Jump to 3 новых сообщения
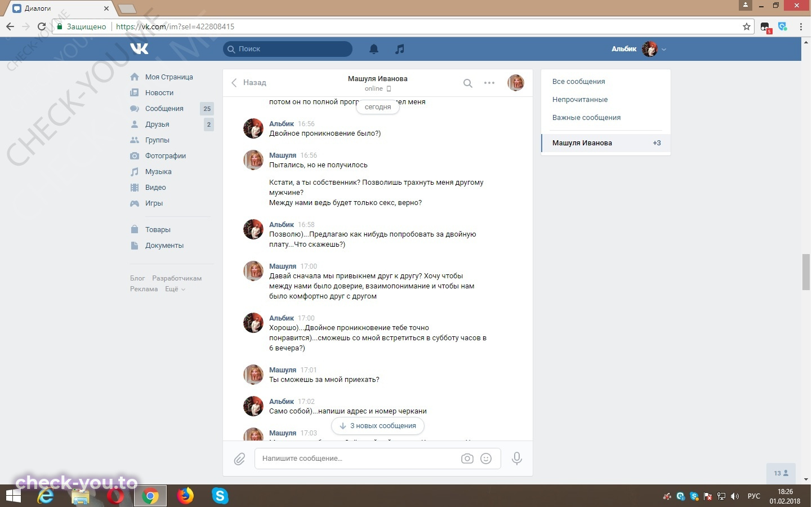812x507 pixels. coord(378,426)
